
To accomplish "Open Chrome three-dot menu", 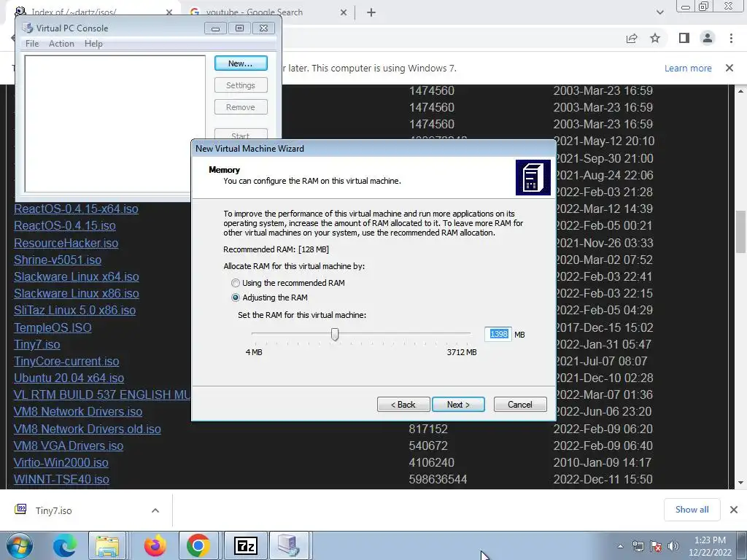I will [731, 38].
